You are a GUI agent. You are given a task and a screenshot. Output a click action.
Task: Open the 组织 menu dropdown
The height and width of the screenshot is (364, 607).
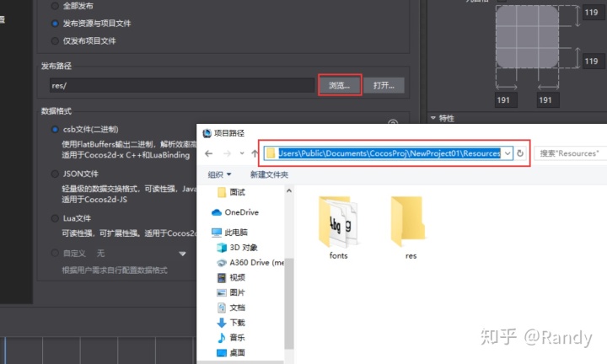(219, 174)
